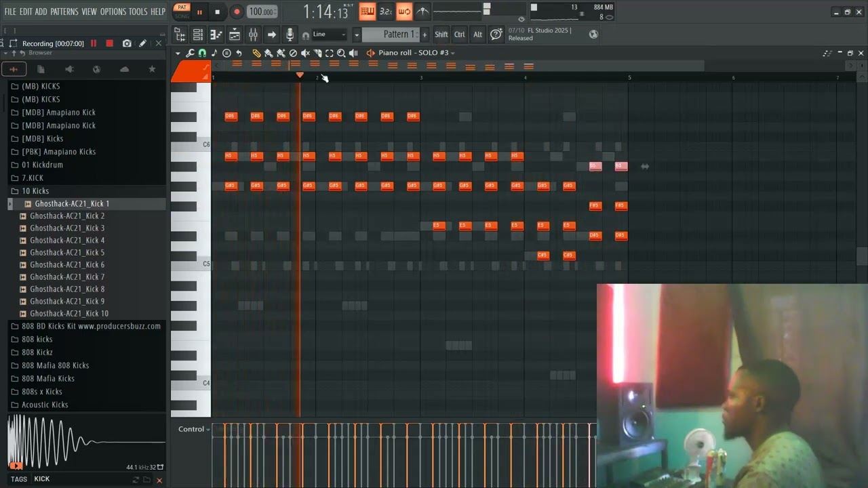Open the Pattern selector arrow dropdown
This screenshot has height=488, width=868.
coord(356,35)
